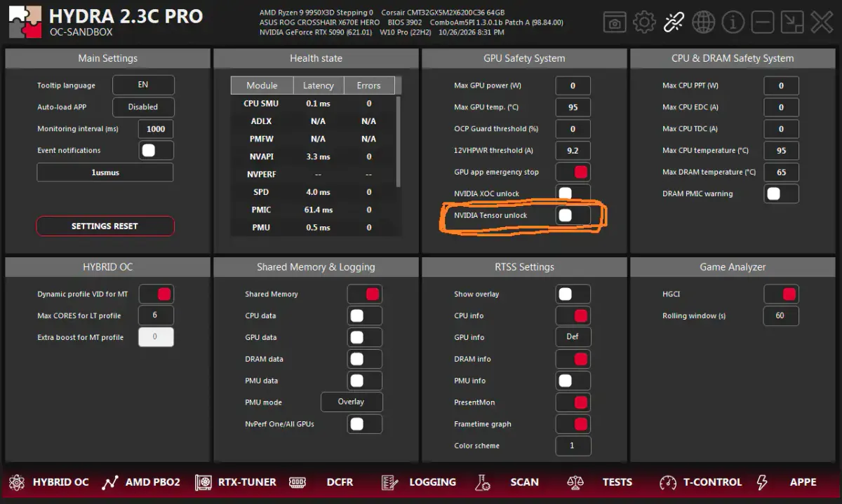The image size is (842, 504).
Task: Edit the Max CPU PPT value
Action: pyautogui.click(x=781, y=85)
